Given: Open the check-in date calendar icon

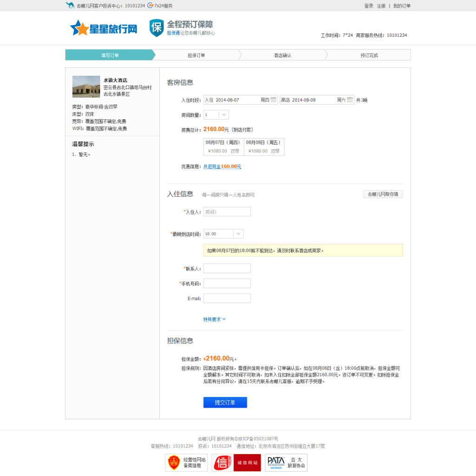Looking at the screenshot, I should 273,99.
